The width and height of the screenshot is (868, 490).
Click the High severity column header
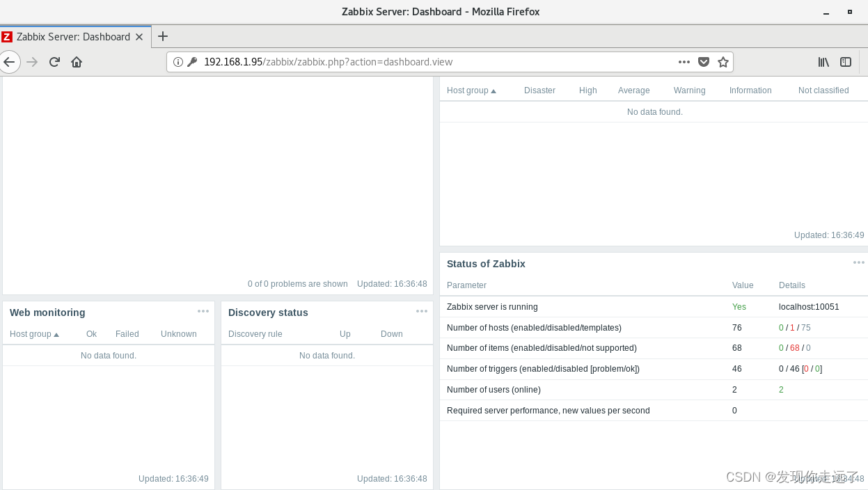588,90
